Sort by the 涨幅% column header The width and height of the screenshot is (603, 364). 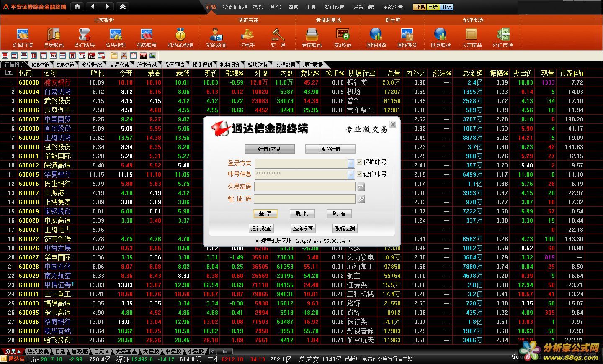[234, 73]
